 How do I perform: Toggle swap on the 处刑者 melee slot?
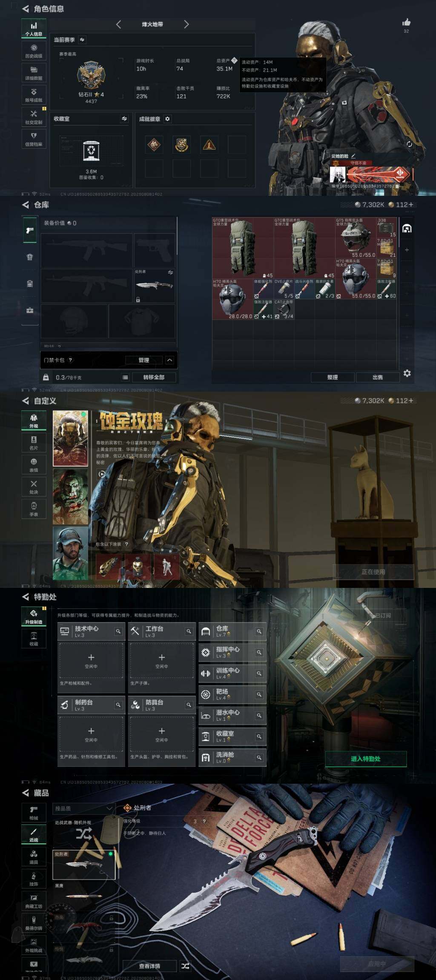(x=170, y=272)
